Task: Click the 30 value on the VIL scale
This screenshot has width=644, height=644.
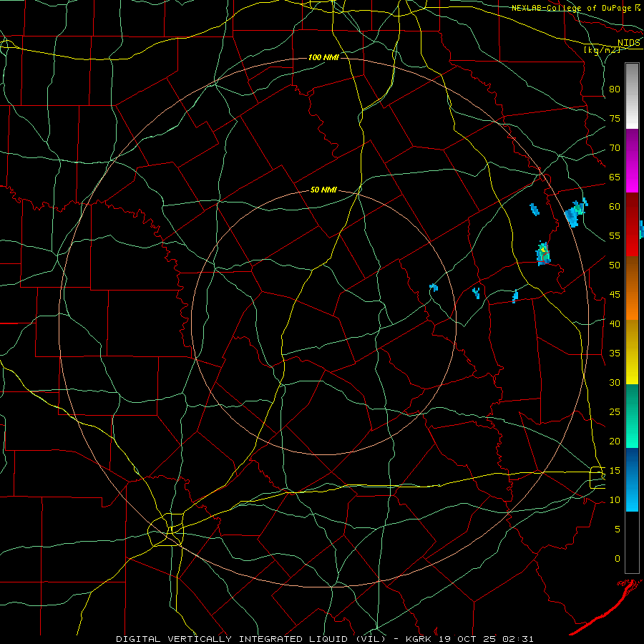Action: pyautogui.click(x=615, y=383)
